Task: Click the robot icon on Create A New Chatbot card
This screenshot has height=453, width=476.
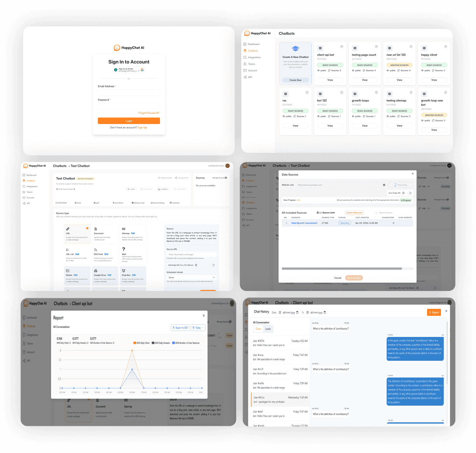Action: tap(296, 49)
